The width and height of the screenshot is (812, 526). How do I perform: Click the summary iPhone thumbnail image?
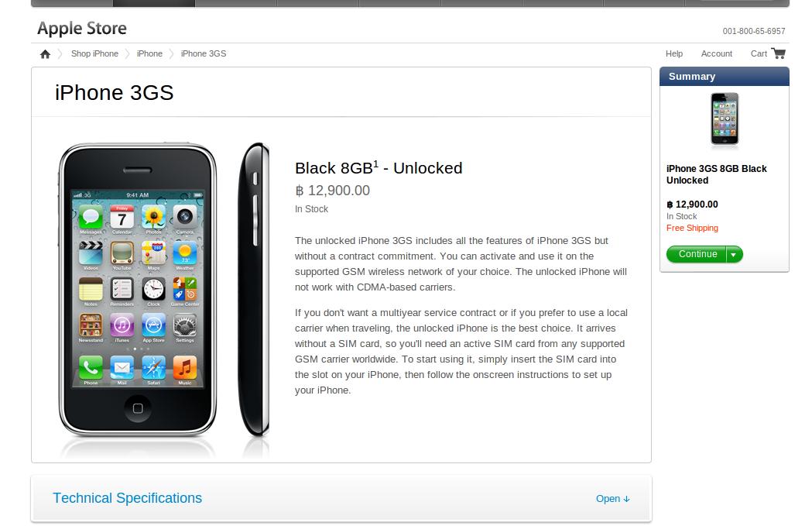pyautogui.click(x=725, y=119)
